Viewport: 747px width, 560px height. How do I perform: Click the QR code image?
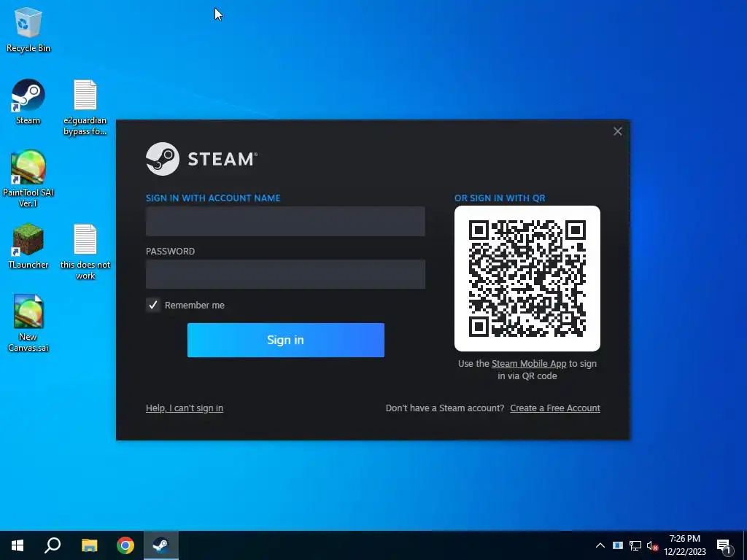(x=527, y=278)
